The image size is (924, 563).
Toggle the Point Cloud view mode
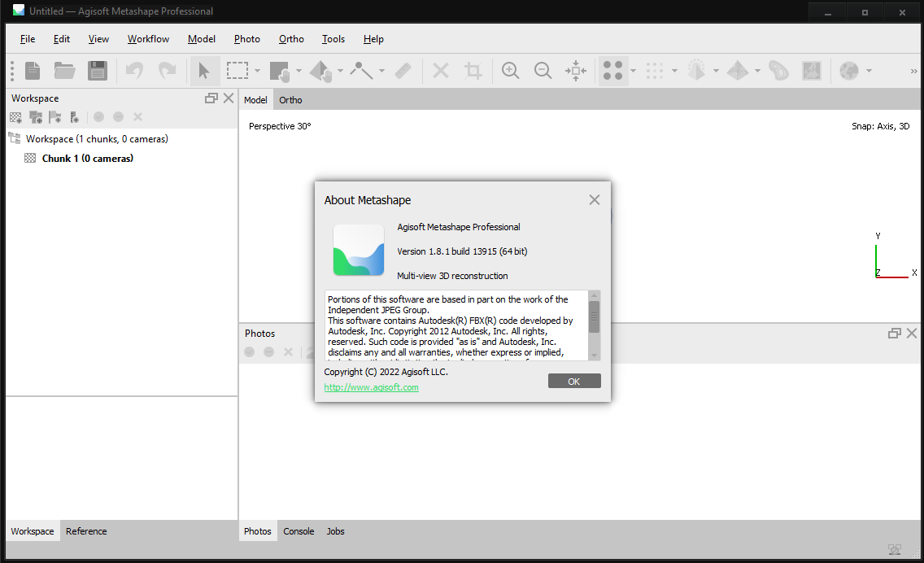(612, 71)
